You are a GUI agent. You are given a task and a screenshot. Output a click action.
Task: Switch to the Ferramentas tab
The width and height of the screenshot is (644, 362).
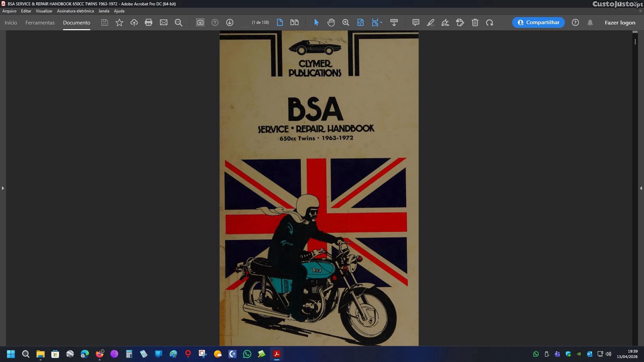[40, 23]
